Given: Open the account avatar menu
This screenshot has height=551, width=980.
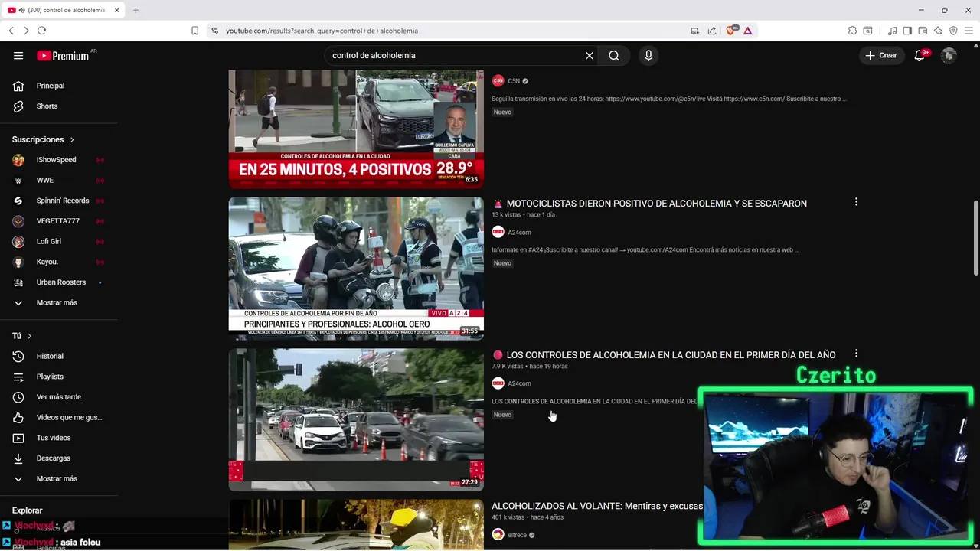Looking at the screenshot, I should [949, 55].
